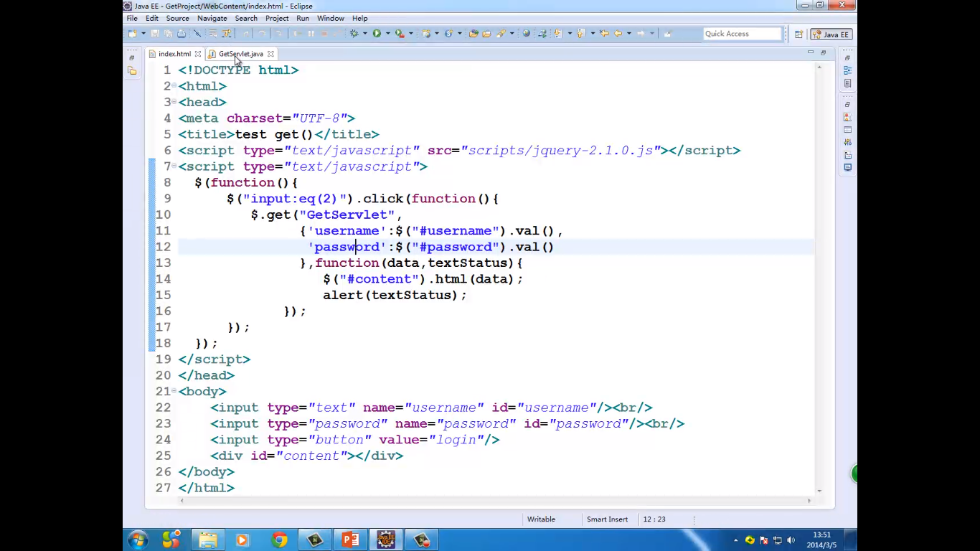The image size is (980, 551).
Task: Click the Open Web Browser globe icon
Action: (527, 34)
